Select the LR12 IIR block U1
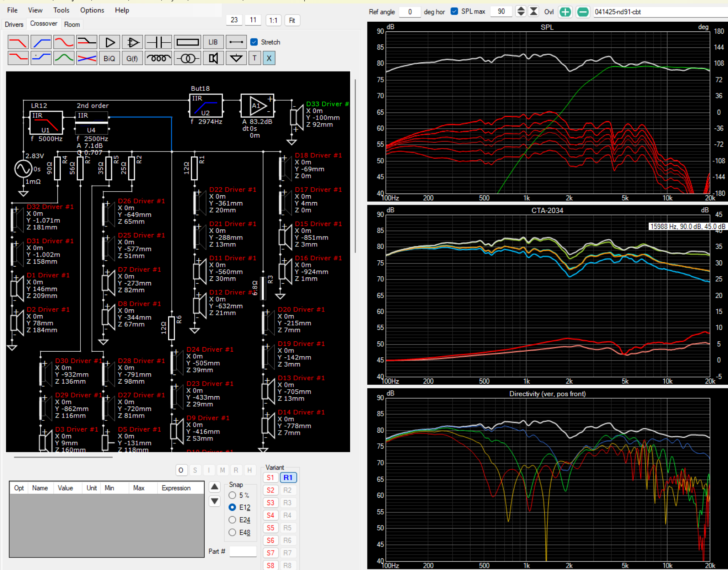The height and width of the screenshot is (570, 728). (46, 122)
